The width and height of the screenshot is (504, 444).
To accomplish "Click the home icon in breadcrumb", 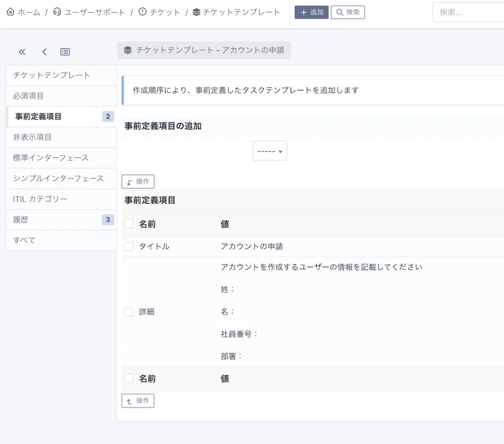I will click(x=10, y=12).
